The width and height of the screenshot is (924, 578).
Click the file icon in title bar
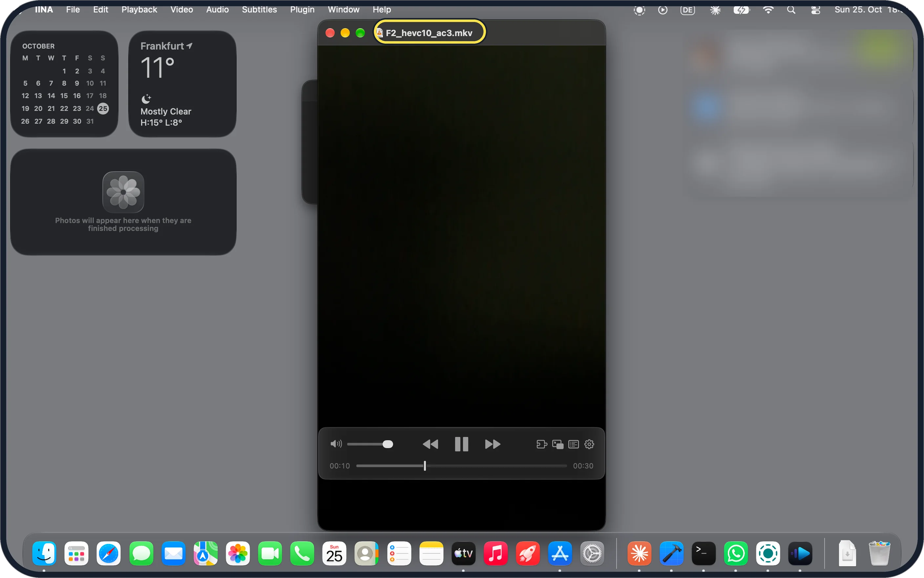point(380,33)
